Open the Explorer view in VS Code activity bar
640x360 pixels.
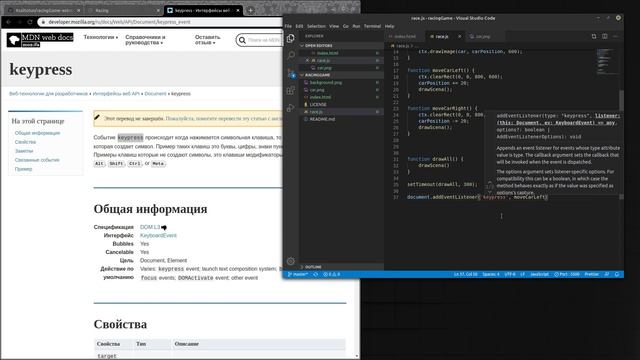point(291,38)
